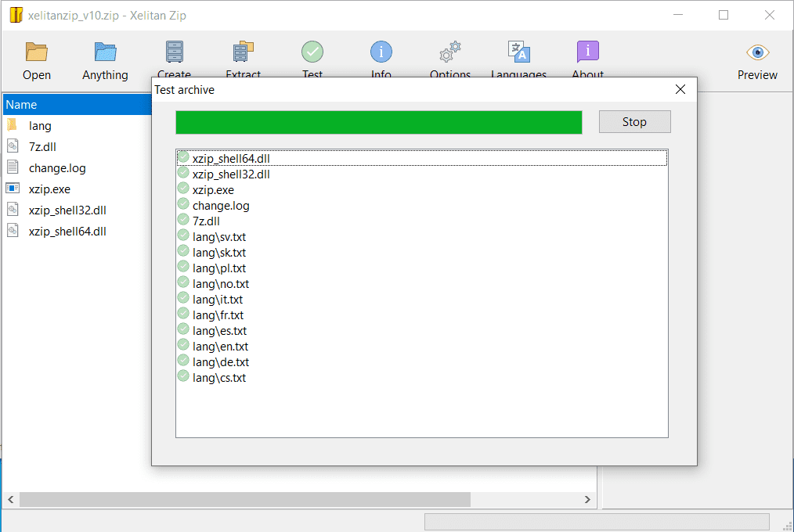
Task: Click the Extract toolbar icon
Action: click(x=243, y=52)
